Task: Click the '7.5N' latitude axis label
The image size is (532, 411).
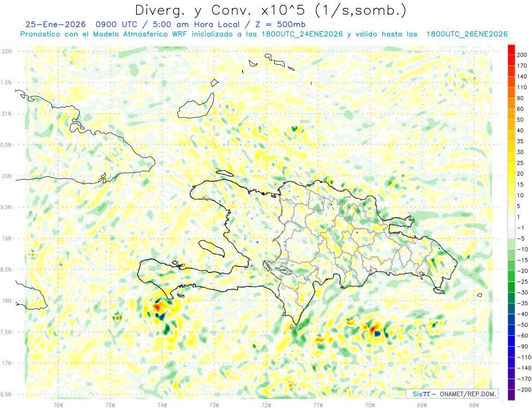Action: (x=7, y=332)
